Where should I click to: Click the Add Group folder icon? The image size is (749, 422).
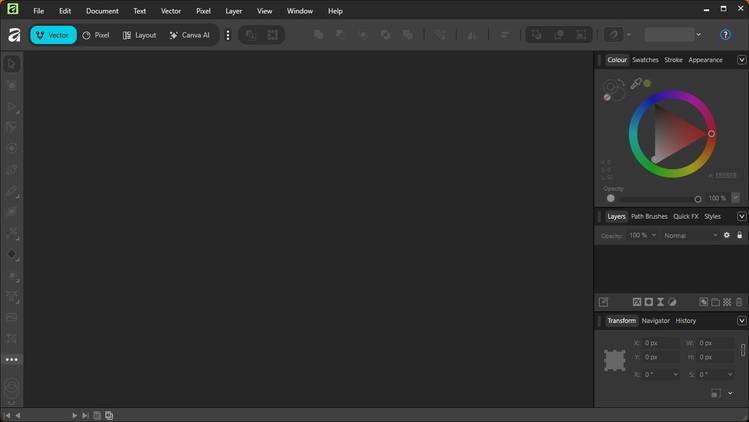716,302
